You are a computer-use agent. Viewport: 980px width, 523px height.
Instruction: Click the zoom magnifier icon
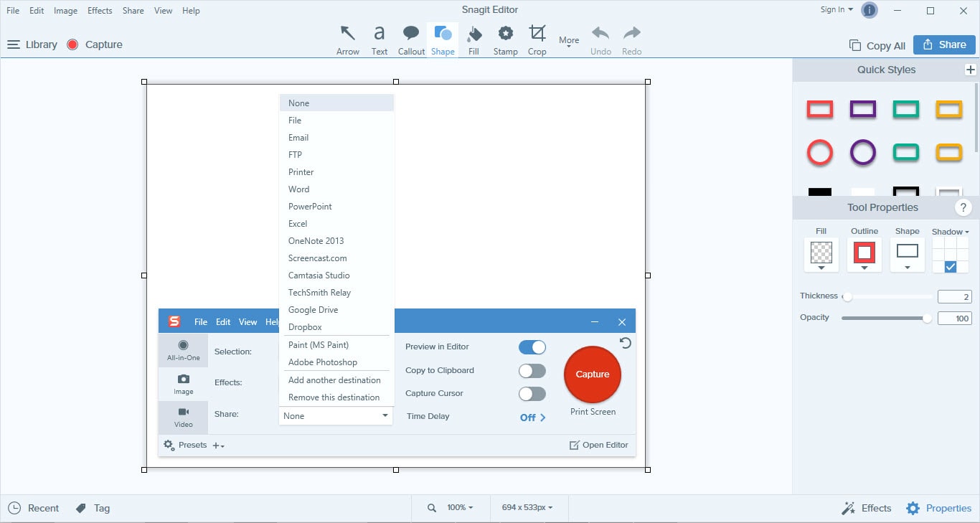[x=432, y=508]
